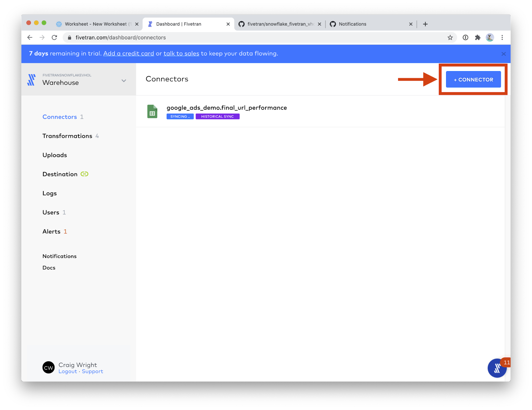The image size is (532, 410).
Task: Open google_ads_demo.final_url_performance connector
Action: [226, 108]
